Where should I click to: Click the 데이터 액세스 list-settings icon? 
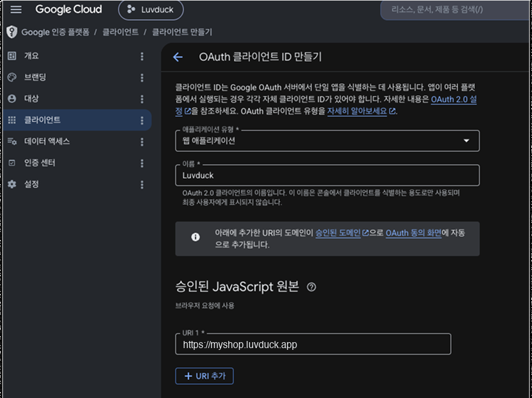12,141
